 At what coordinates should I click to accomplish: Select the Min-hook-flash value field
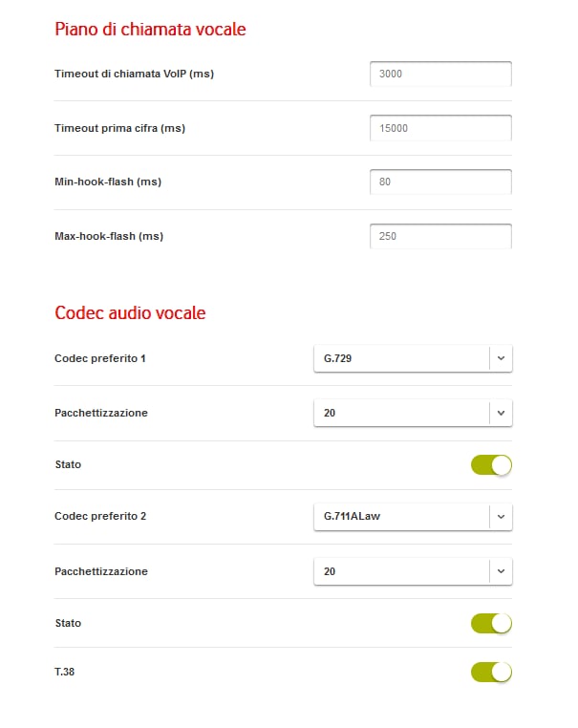[440, 182]
